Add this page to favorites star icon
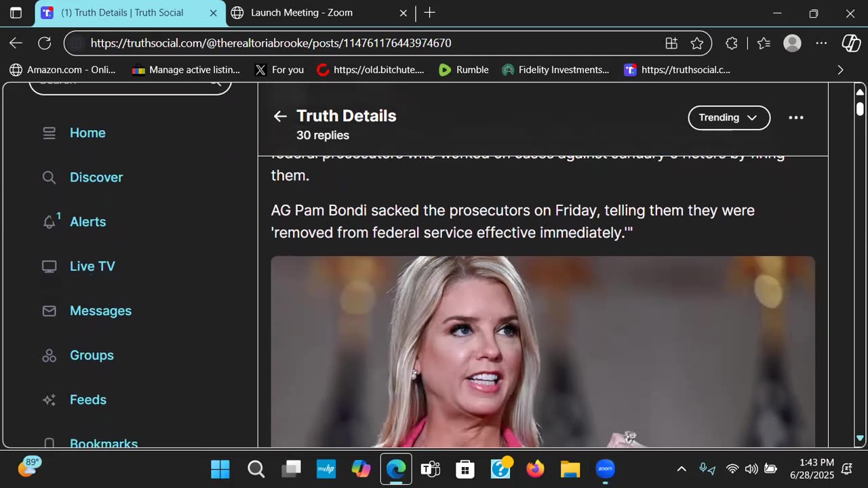The height and width of the screenshot is (488, 868). pos(696,43)
